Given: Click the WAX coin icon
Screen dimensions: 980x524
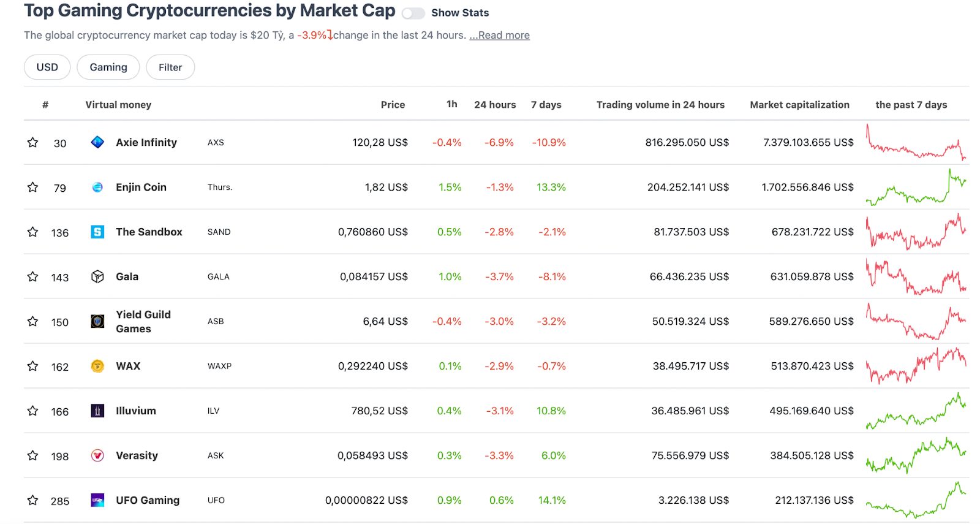Looking at the screenshot, I should [x=97, y=366].
